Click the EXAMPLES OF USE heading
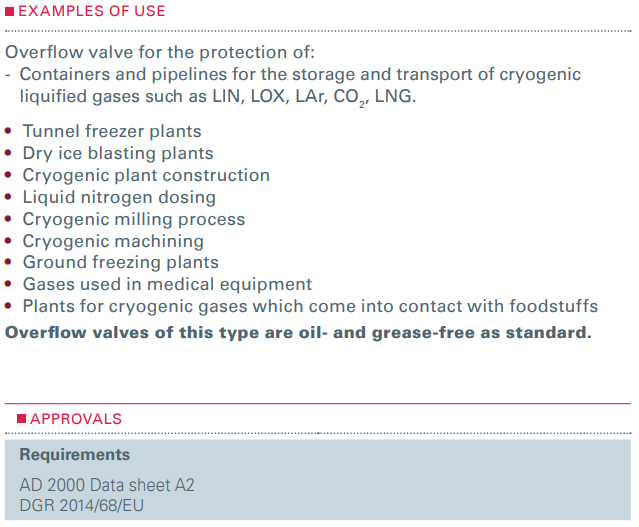The image size is (639, 527). click(x=92, y=12)
